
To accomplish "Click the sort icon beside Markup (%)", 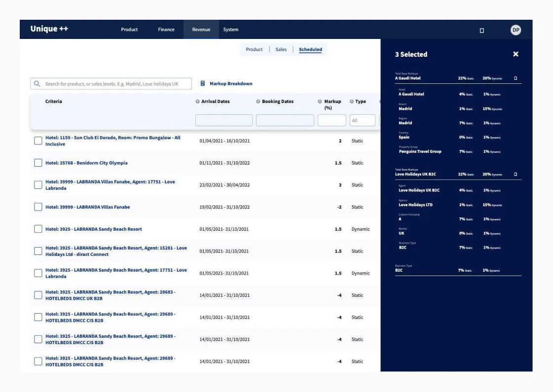I will 320,102.
